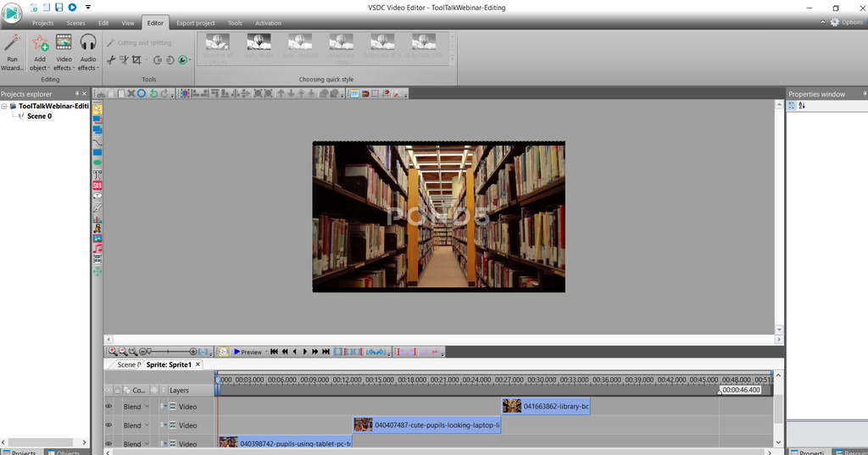The width and height of the screenshot is (868, 455).
Task: Click the timeline zoom in magnifier
Action: 113,352
